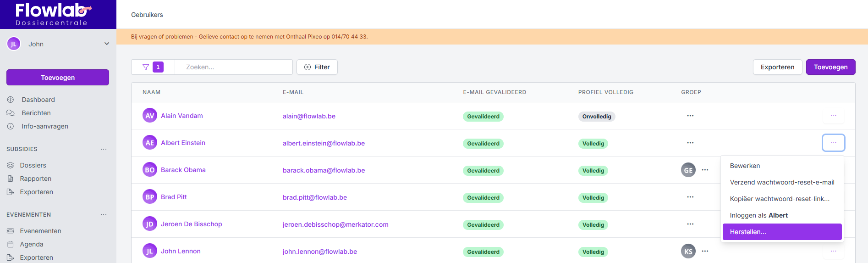868x263 pixels.
Task: Open the Dashboard sidebar icon
Action: click(11, 100)
